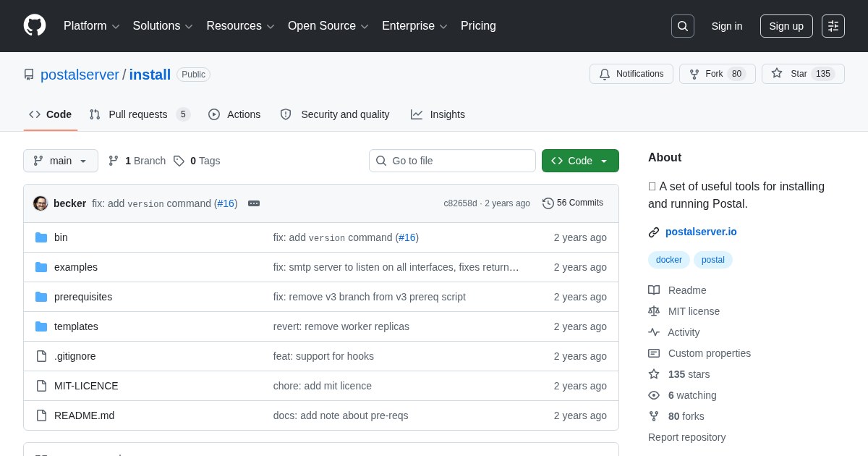The image size is (868, 456).
Task: Open the Security and quality tab
Action: click(335, 114)
